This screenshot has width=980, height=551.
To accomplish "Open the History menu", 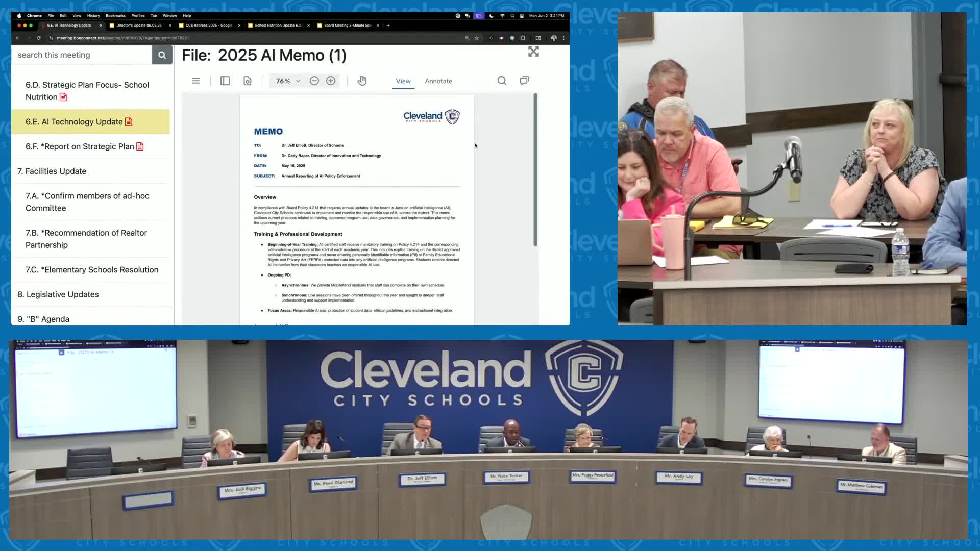I will pos(93,16).
